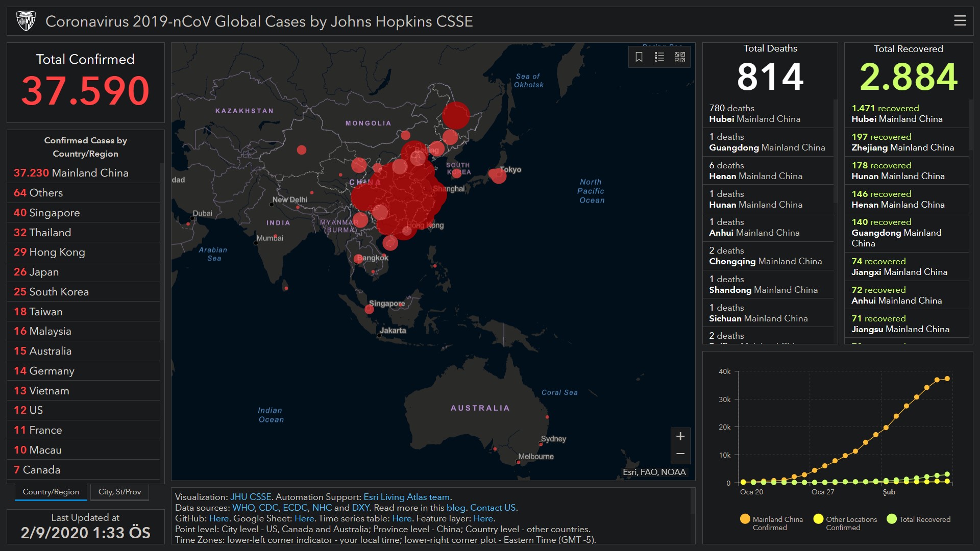The image size is (980, 551).
Task: Select 13 Vietnam row
Action: click(84, 391)
